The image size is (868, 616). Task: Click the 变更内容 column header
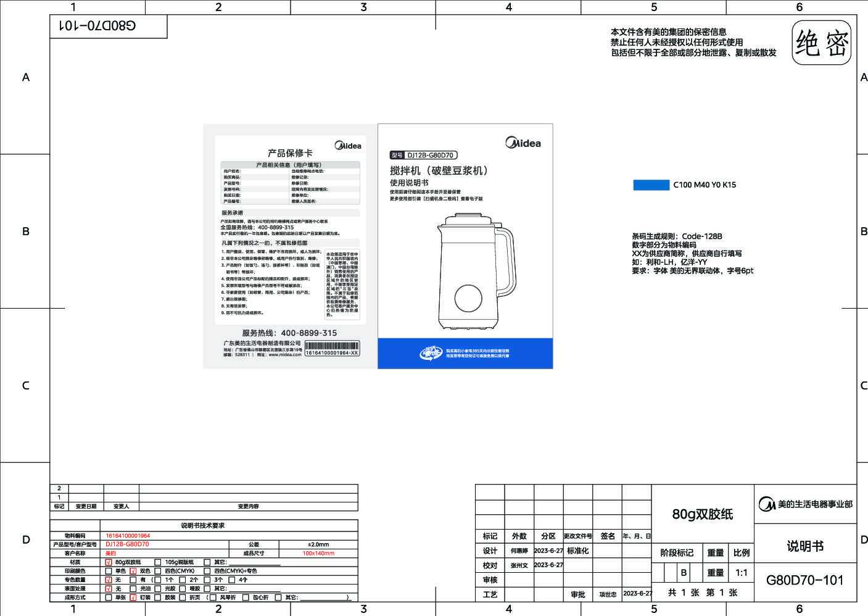[248, 506]
